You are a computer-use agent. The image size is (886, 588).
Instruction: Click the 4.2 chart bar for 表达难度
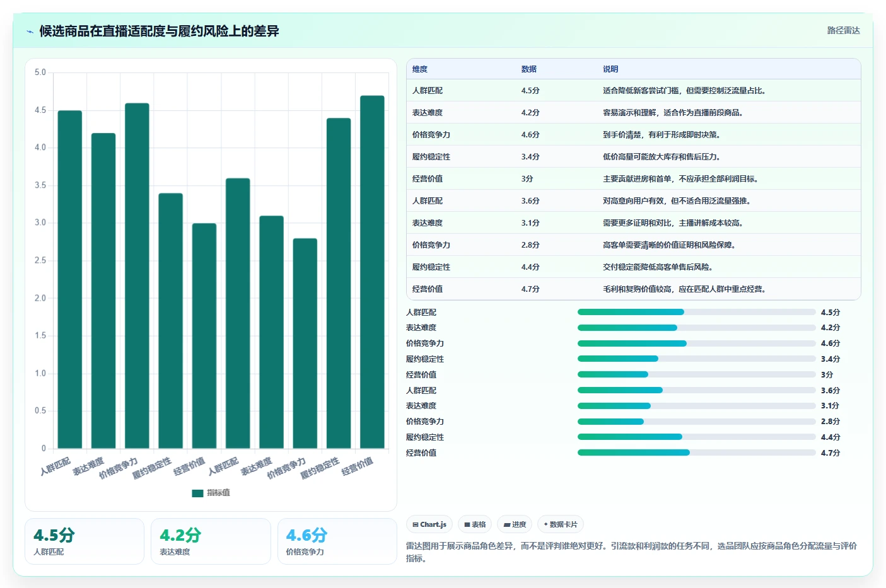click(103, 291)
